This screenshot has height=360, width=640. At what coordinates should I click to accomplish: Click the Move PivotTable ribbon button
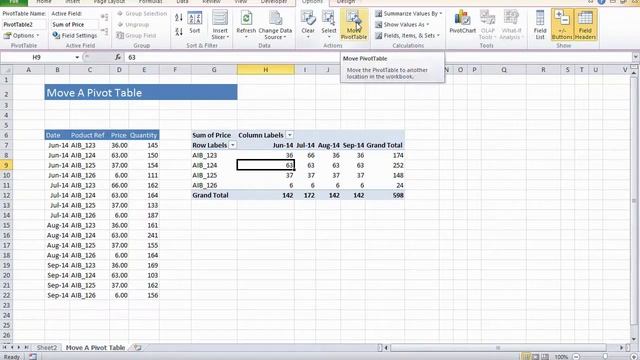coord(353,24)
